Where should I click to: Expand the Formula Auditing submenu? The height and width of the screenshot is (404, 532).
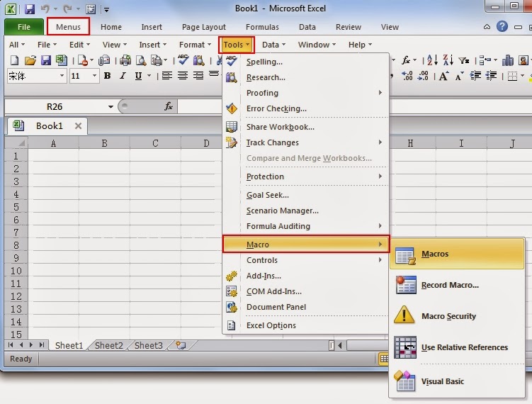click(x=305, y=226)
